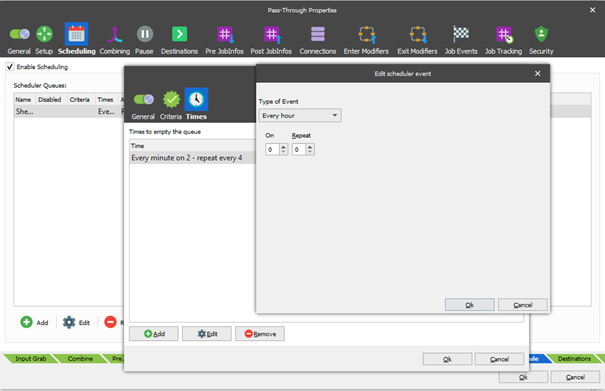Screen dimensions: 605x391
Task: Decrease the On value spinner
Action: [284, 152]
